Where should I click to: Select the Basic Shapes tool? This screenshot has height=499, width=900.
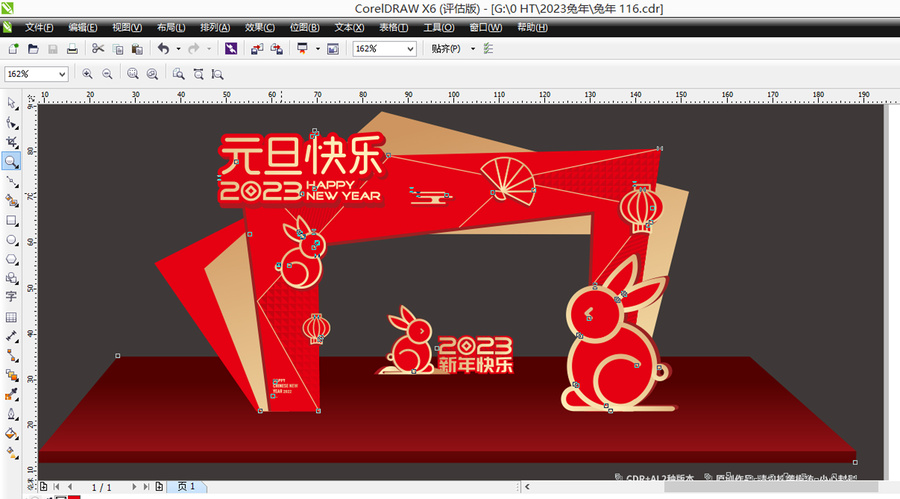pyautogui.click(x=11, y=278)
